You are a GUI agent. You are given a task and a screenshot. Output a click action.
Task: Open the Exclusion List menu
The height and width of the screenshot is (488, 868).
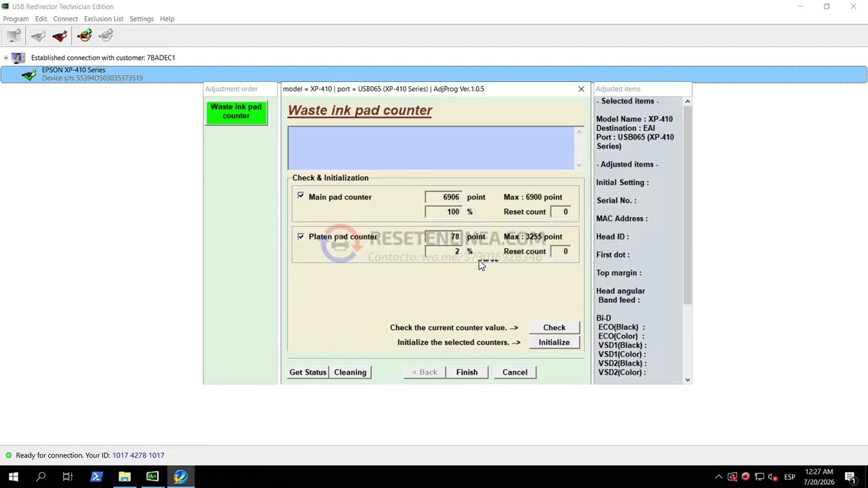tap(104, 19)
